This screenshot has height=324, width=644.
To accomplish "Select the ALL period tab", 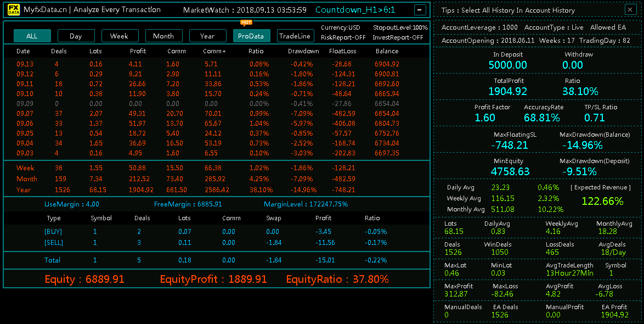I will 32,36.
